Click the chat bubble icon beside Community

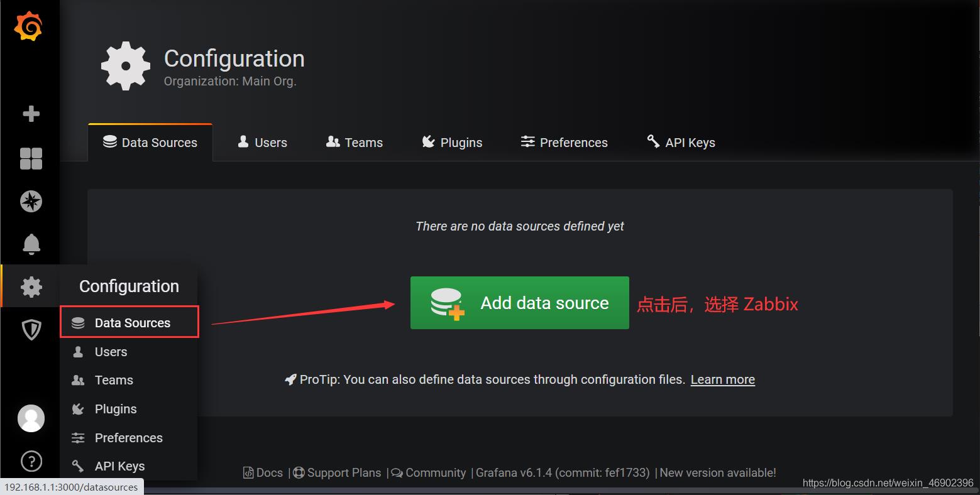click(397, 473)
